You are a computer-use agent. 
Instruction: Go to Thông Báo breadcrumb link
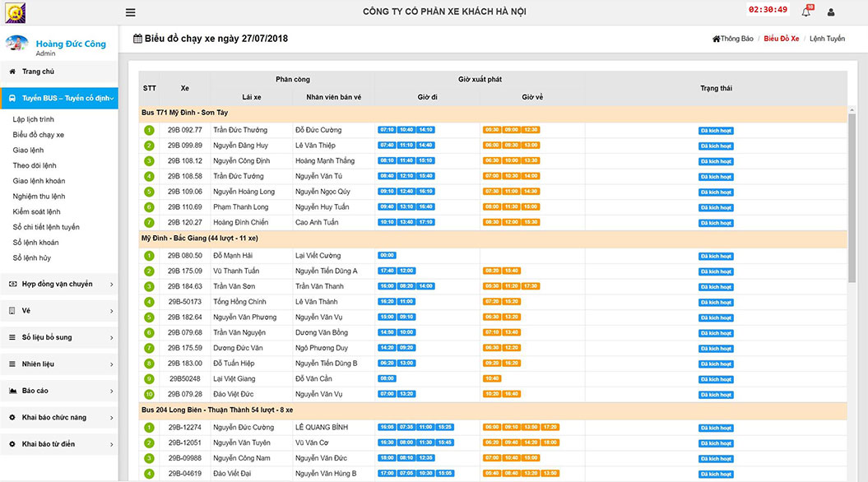pyautogui.click(x=737, y=39)
